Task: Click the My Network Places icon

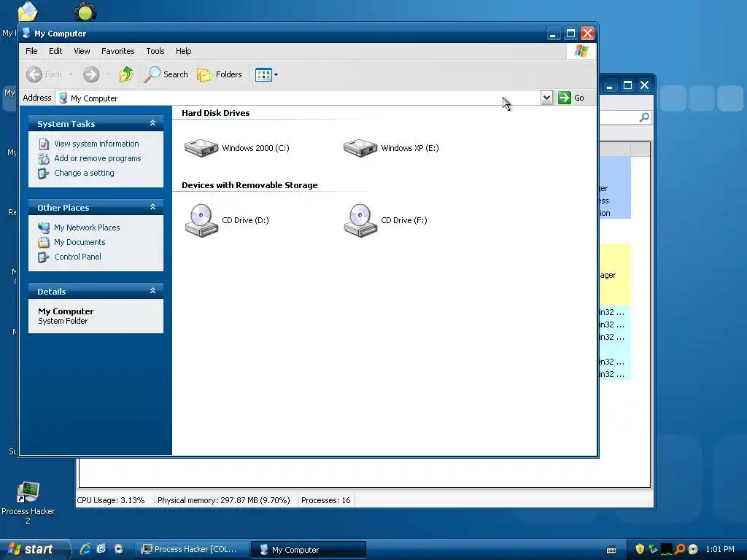Action: click(x=44, y=227)
